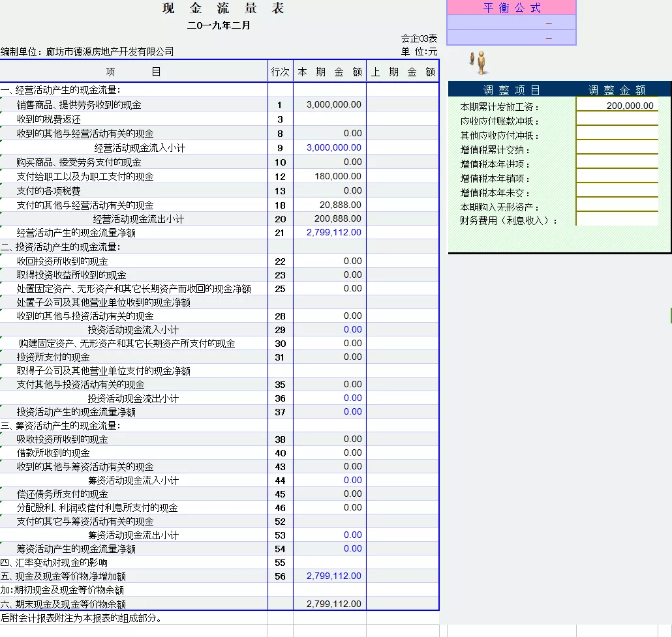Select the 上期金额 column header

tap(403, 72)
